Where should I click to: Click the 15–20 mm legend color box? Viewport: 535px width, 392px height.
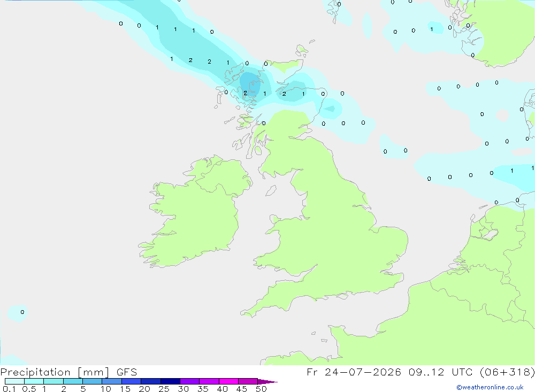click(x=132, y=381)
